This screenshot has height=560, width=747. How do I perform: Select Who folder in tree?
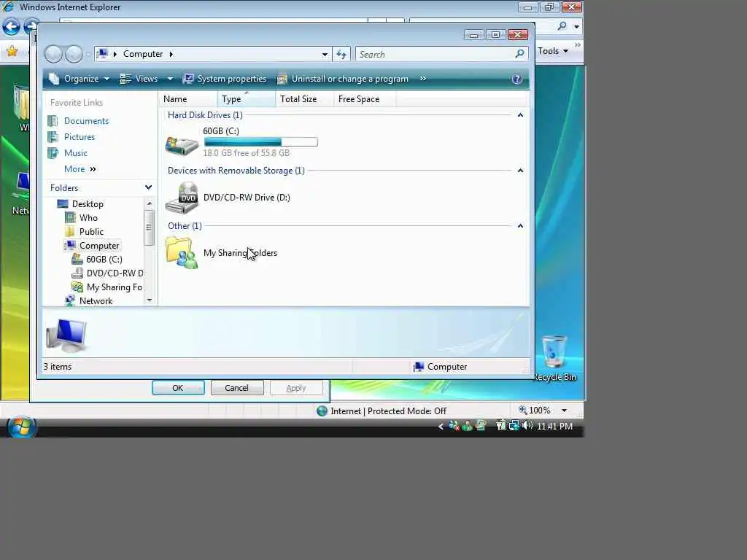88,217
